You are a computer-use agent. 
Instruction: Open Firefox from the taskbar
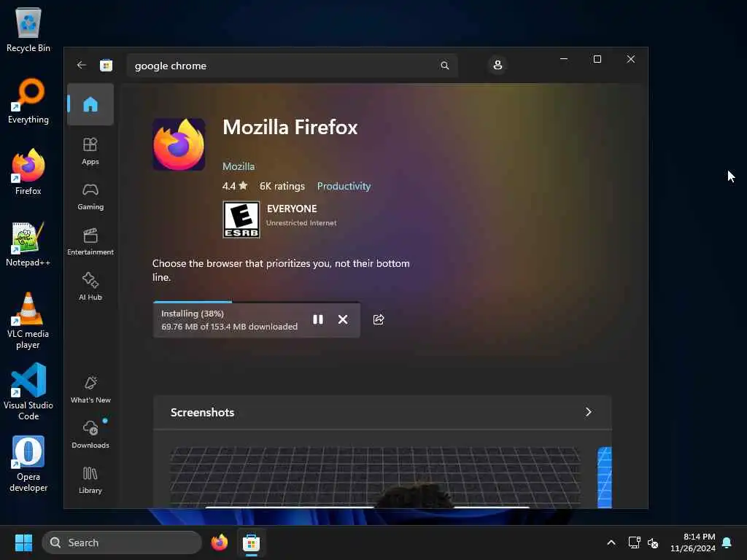(219, 542)
